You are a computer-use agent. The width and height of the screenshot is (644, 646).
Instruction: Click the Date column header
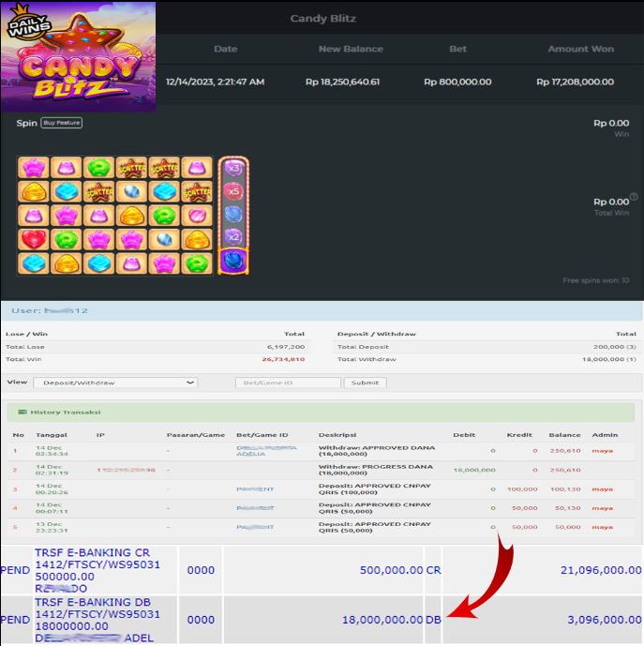pos(225,49)
